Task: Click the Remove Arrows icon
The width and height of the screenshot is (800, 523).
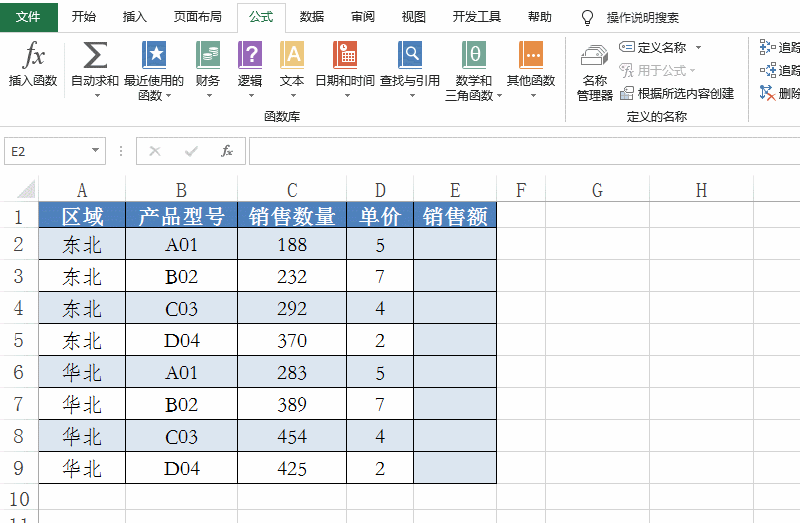Action: click(767, 93)
